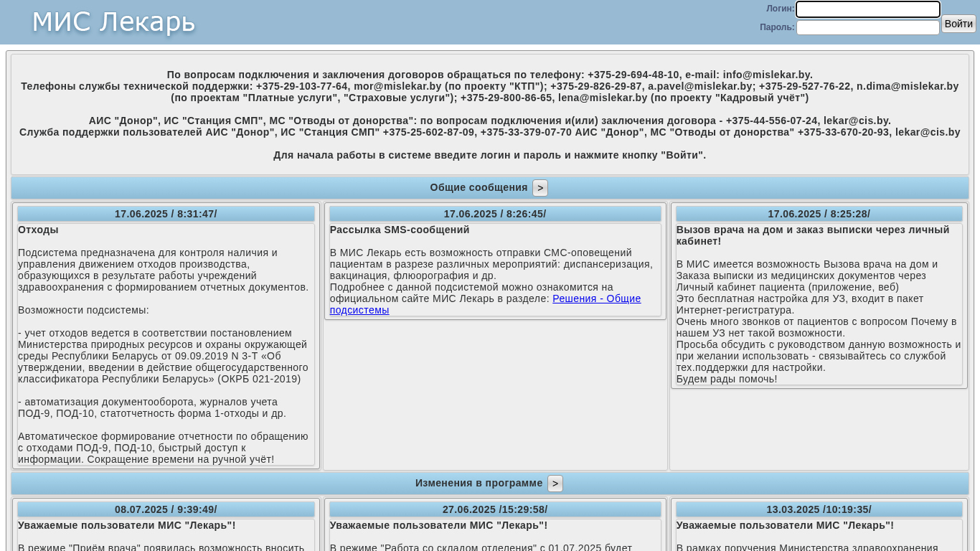Open the Решения - Общие подсистемы link

click(x=485, y=304)
